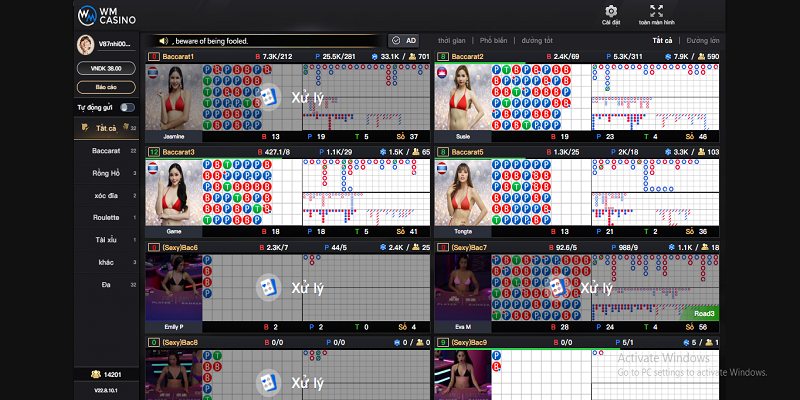
Task: Click the Road3 green label on Bac7
Action: (704, 313)
